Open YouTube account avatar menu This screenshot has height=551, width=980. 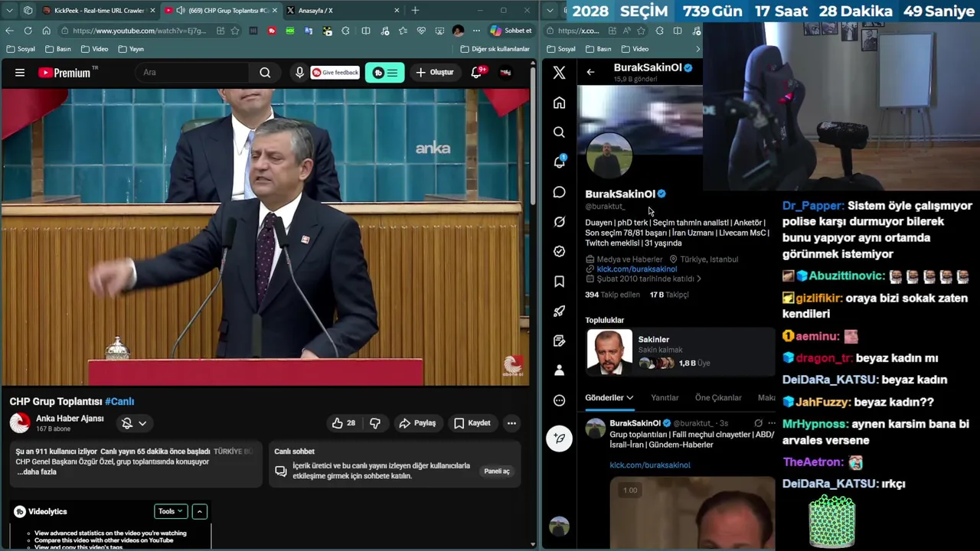pos(505,73)
